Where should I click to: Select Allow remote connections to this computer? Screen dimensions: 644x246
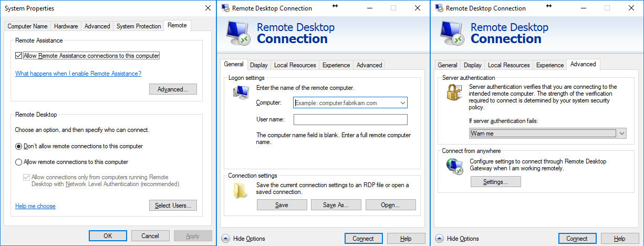19,162
